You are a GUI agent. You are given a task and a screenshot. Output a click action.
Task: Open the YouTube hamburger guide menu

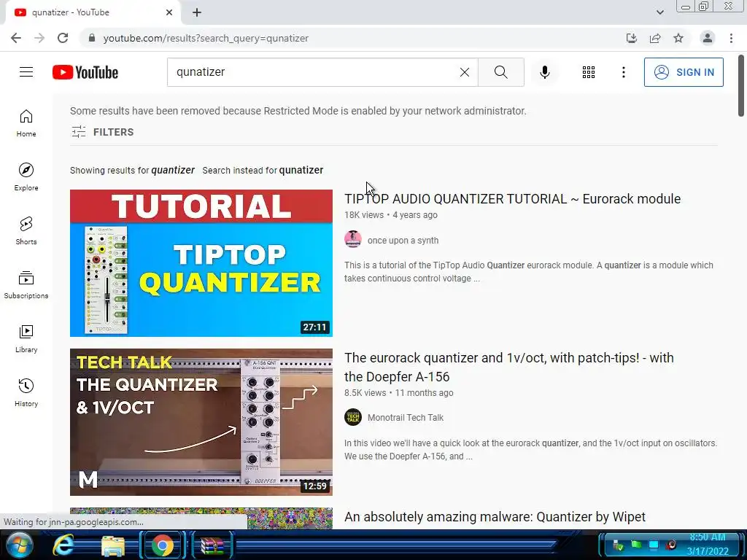point(26,72)
